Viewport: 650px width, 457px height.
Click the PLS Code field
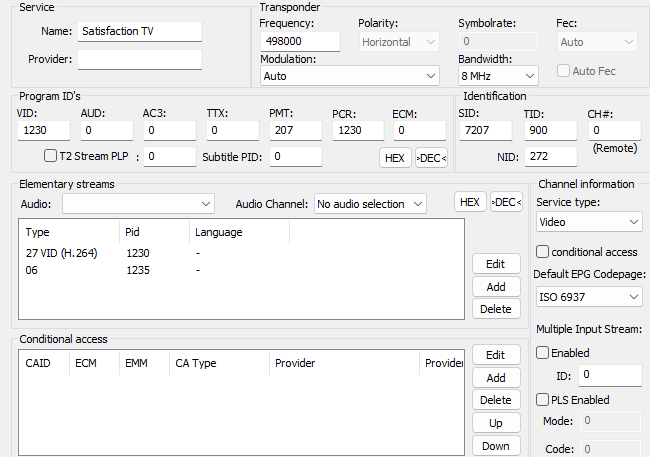[x=610, y=449]
